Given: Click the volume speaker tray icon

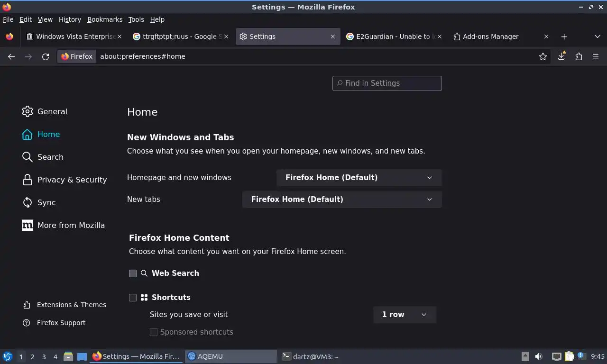Looking at the screenshot, I should tap(539, 356).
